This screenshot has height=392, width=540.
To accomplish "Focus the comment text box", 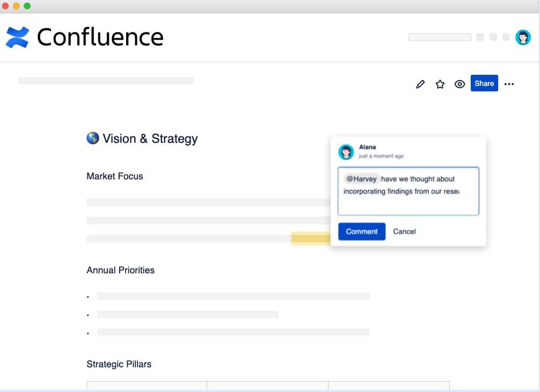I will (408, 191).
